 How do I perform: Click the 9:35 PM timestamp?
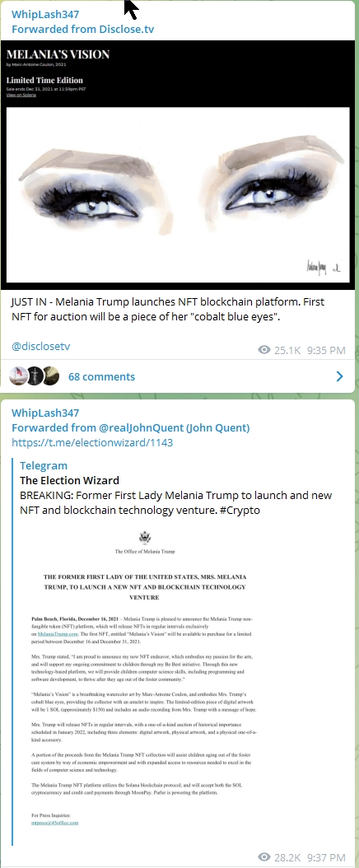[x=326, y=350]
